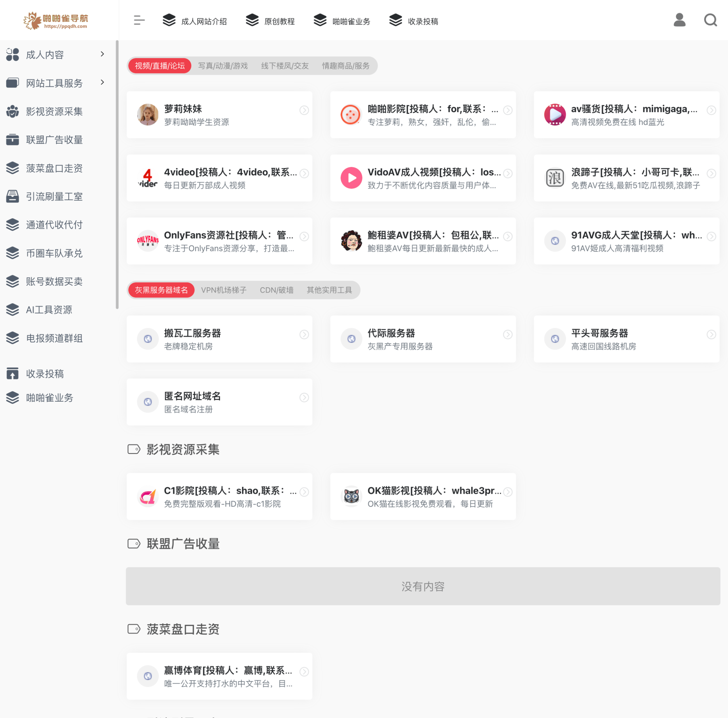Expand the 网站工具服务 sidebar chevron
The width and height of the screenshot is (728, 718).
click(x=102, y=82)
